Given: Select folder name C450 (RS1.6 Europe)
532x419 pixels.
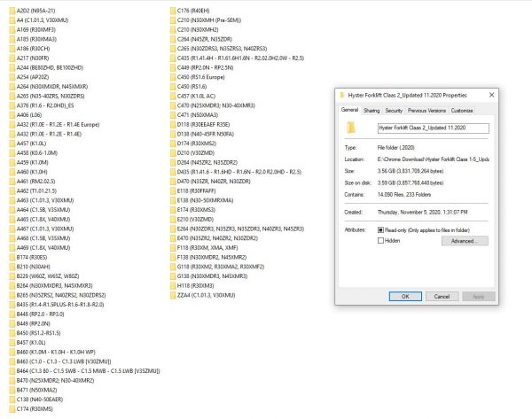Looking at the screenshot, I should (x=201, y=77).
